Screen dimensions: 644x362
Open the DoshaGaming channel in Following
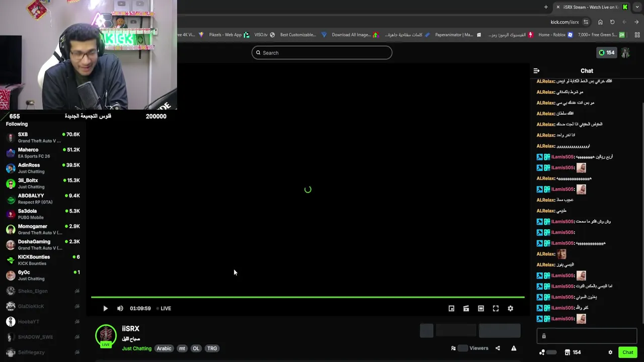43,245
